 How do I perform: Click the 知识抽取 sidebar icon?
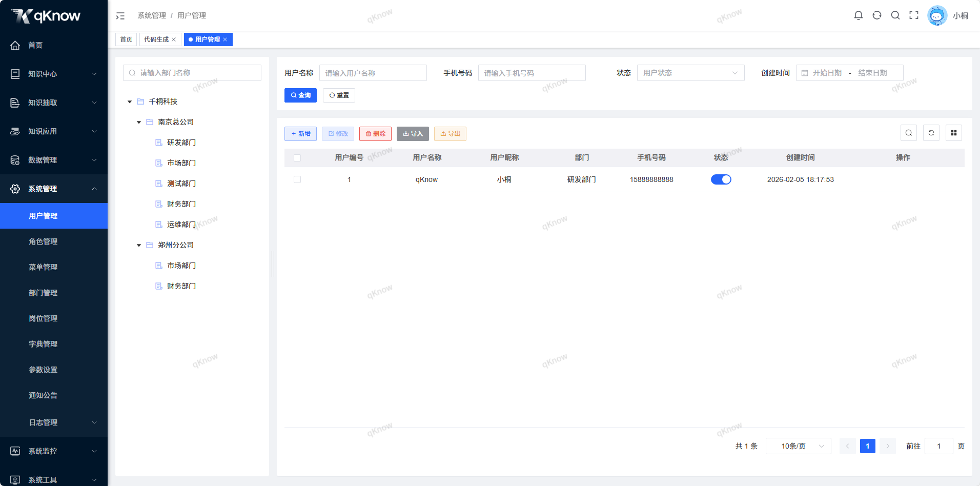click(15, 103)
